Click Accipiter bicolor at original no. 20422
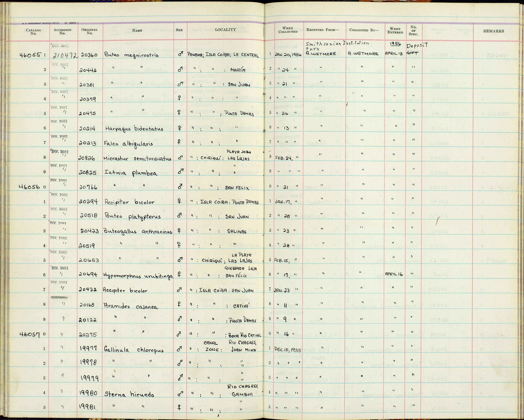The width and height of the screenshot is (524, 420). pyautogui.click(x=125, y=290)
